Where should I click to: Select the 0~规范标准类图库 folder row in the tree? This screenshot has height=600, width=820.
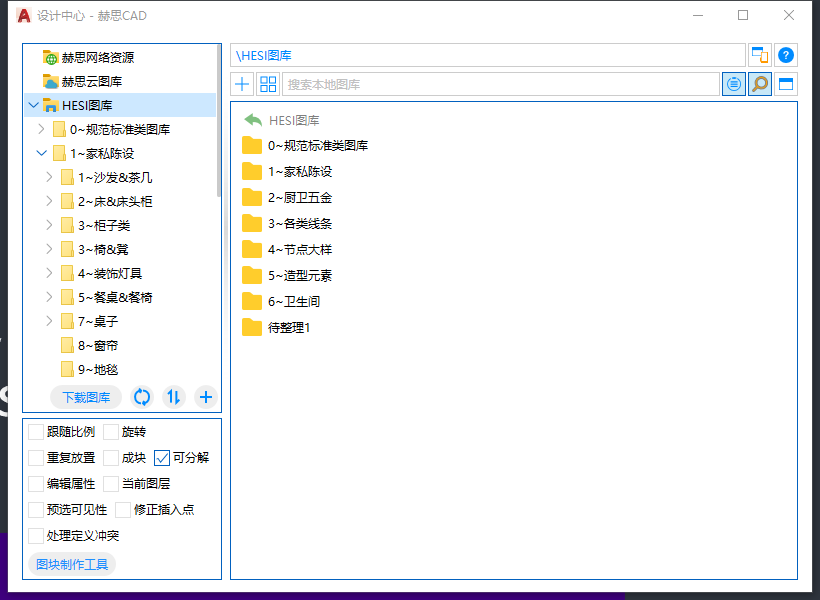111,129
